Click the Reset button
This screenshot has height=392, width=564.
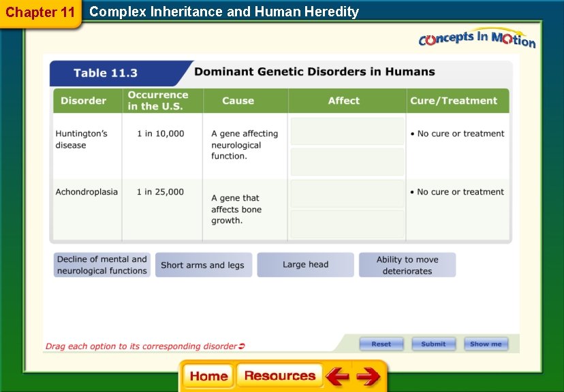click(381, 344)
